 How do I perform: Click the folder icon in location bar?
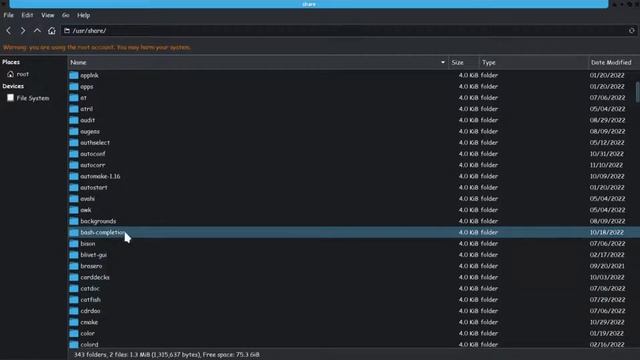[x=67, y=31]
